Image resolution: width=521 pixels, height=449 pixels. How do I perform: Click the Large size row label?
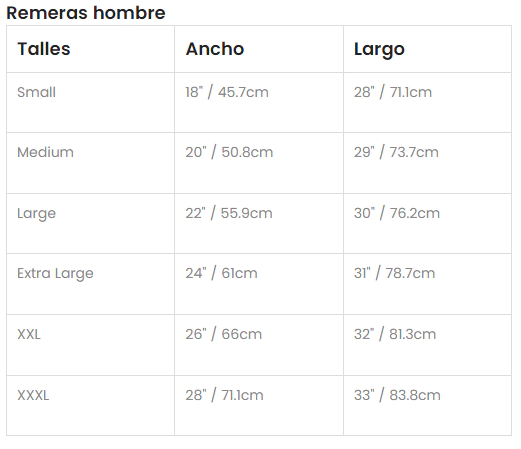click(x=36, y=214)
